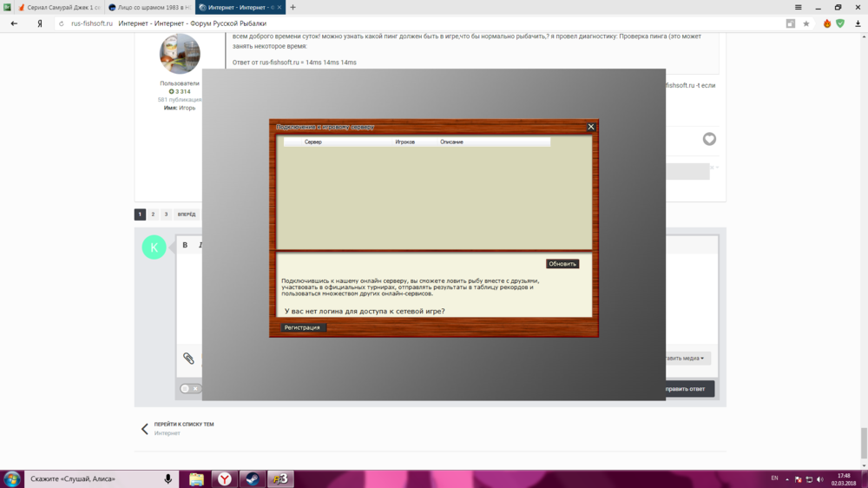Open Steam from the taskbar
The width and height of the screenshot is (868, 488).
coord(252,478)
